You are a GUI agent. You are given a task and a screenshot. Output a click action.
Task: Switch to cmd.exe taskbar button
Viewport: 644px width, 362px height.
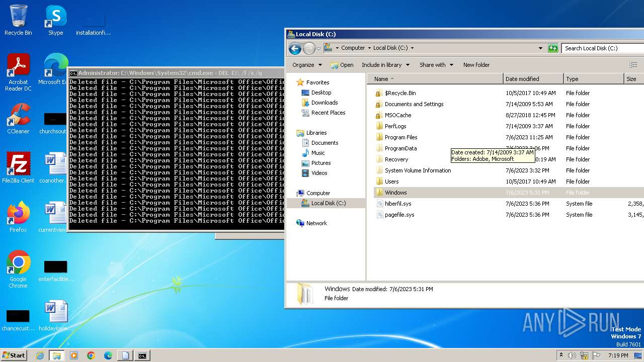tap(142, 355)
